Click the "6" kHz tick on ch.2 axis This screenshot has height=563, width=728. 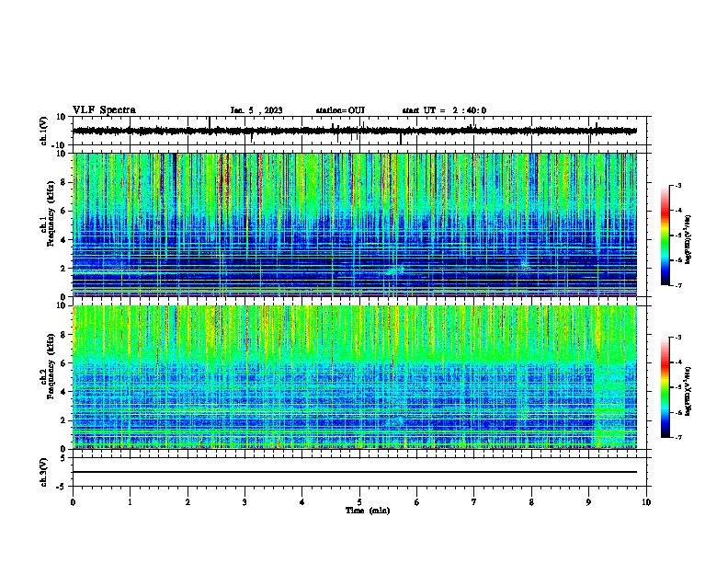pyautogui.click(x=63, y=363)
